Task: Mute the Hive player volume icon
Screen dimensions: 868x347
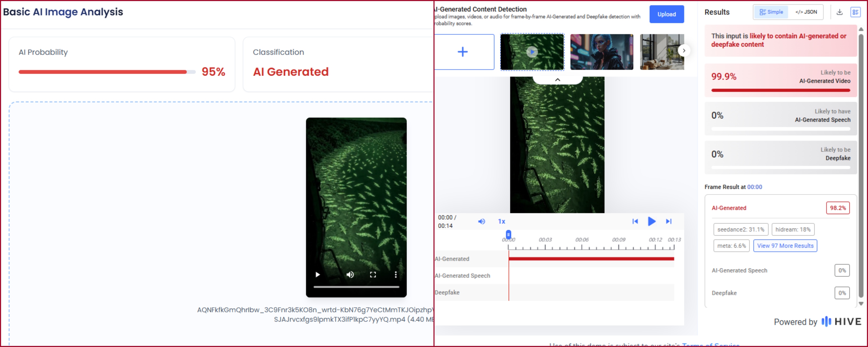Action: point(482,221)
